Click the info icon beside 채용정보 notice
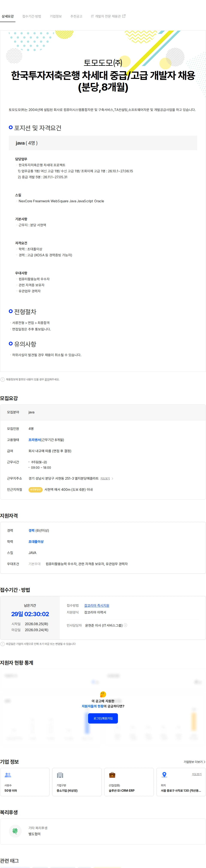The width and height of the screenshot is (206, 868). pyautogui.click(x=3, y=379)
